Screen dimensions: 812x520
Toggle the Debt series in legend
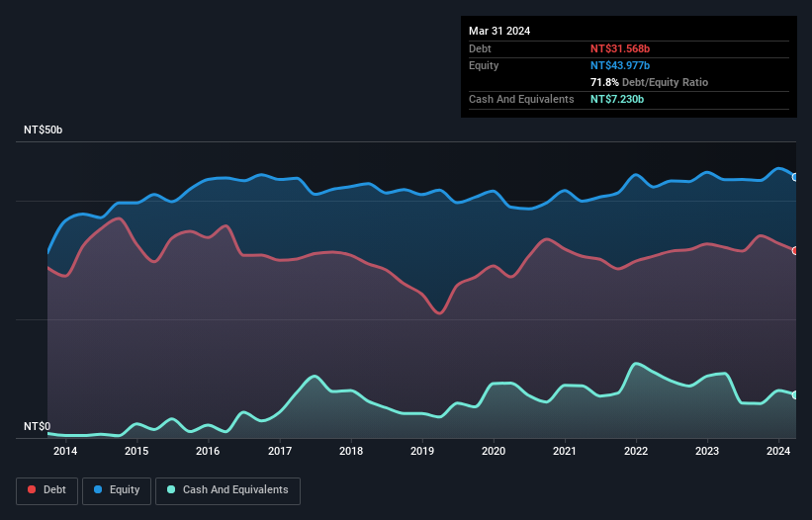tap(45, 489)
